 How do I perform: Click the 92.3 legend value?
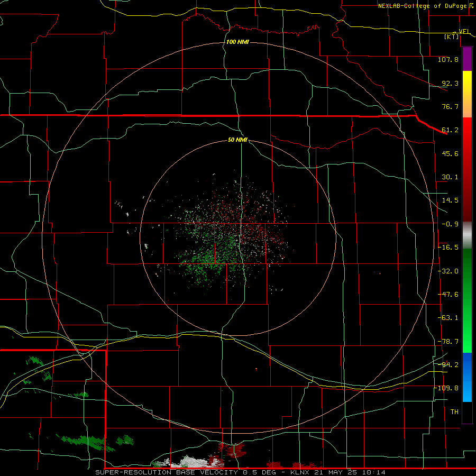450,83
